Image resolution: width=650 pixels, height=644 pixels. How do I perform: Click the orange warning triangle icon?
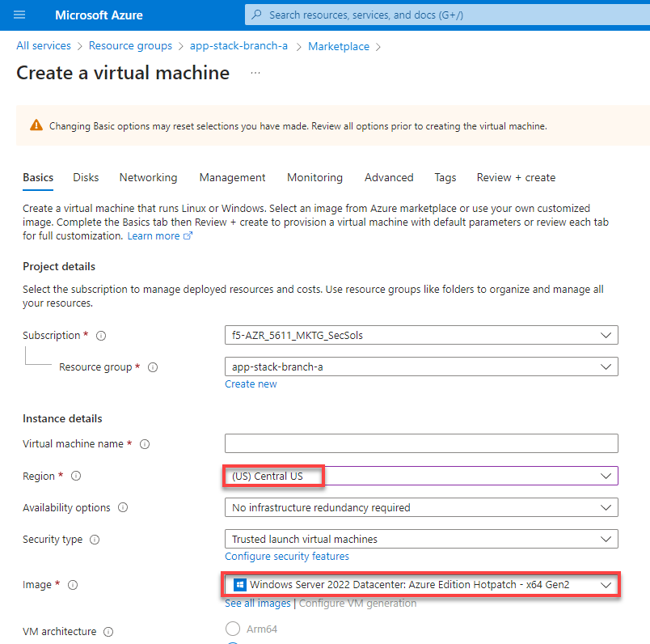tap(36, 125)
